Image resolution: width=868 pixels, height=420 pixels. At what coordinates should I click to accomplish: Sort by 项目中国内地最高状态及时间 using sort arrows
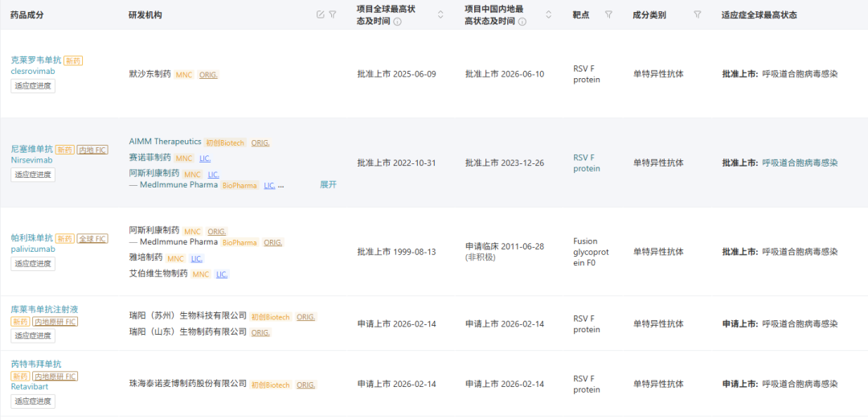pos(549,15)
